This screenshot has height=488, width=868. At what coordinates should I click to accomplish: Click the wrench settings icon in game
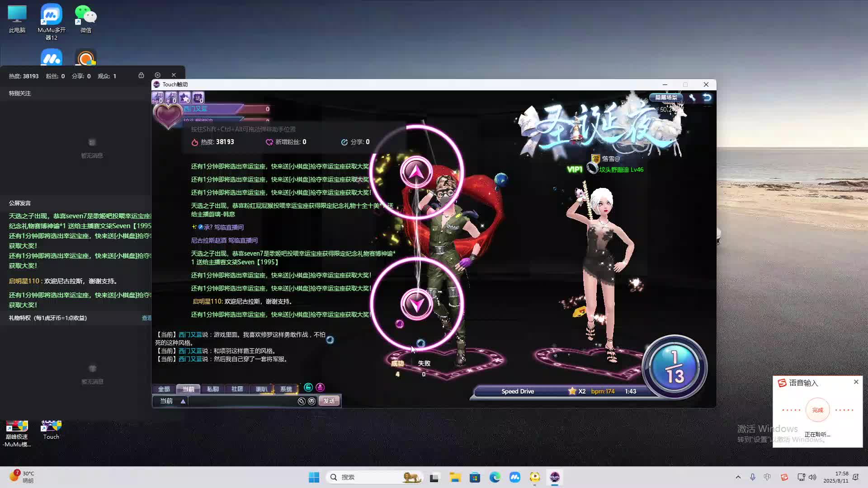[692, 98]
